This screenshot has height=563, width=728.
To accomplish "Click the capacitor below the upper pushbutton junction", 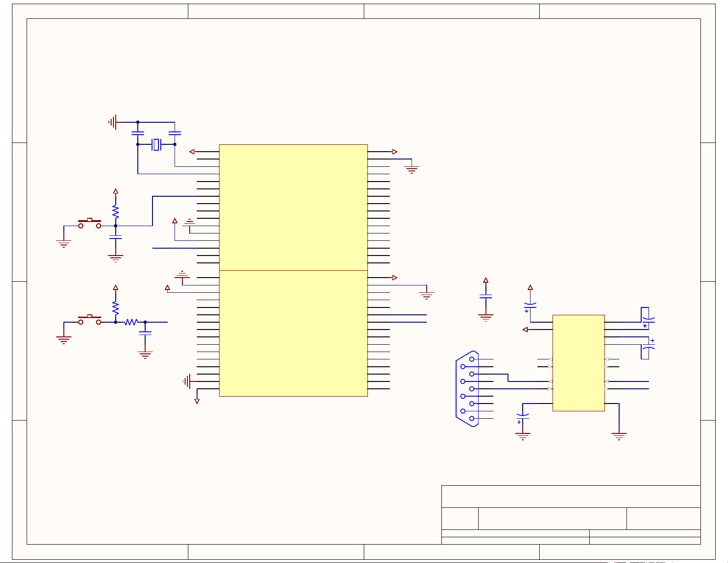I will click(116, 237).
